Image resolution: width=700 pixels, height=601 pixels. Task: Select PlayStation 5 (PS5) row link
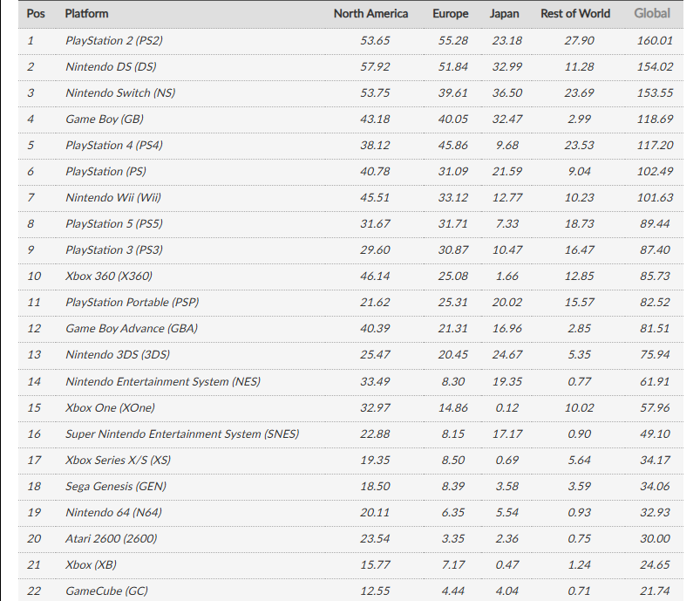(x=126, y=223)
